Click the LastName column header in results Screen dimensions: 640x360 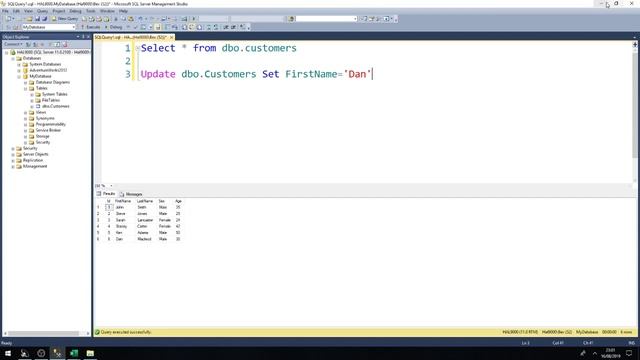(x=145, y=201)
